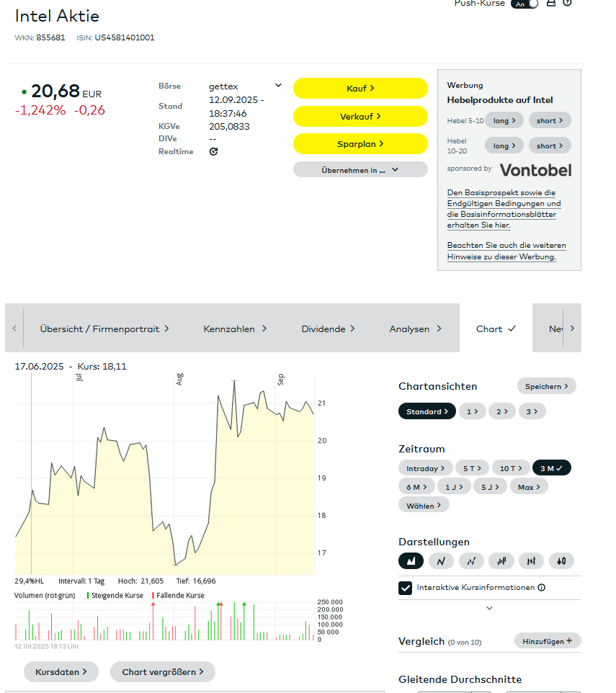Click the August marker on the price chart
The image size is (616, 693).
pyautogui.click(x=179, y=377)
